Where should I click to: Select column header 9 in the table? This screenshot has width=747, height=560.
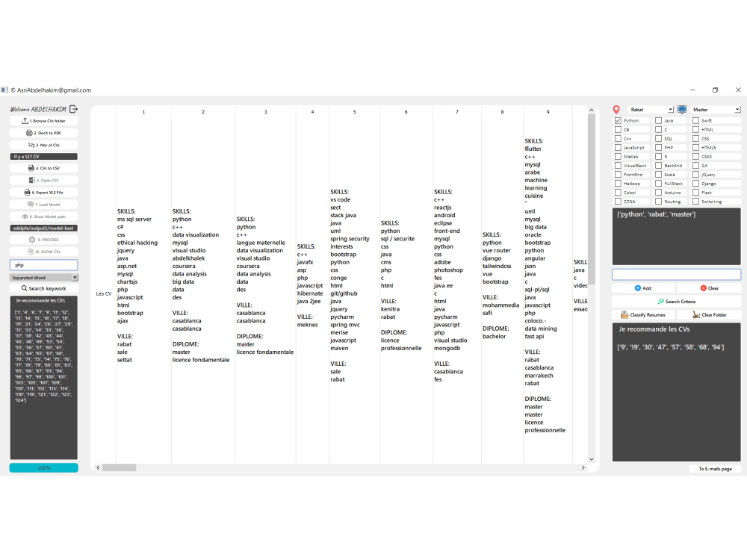(548, 112)
